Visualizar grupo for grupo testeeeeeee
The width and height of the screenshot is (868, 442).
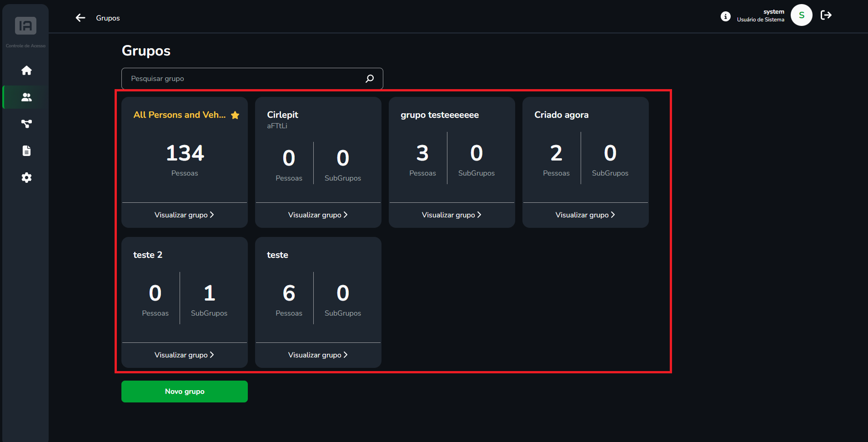pos(452,215)
